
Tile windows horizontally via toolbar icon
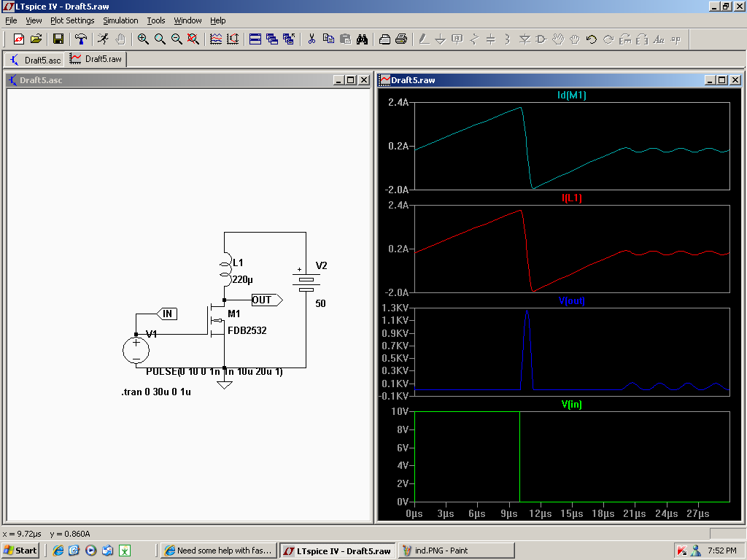pos(255,39)
